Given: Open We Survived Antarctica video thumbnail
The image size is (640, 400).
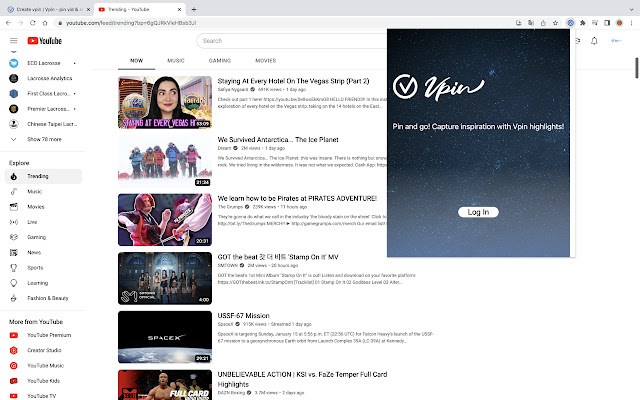Looking at the screenshot, I should [x=165, y=161].
